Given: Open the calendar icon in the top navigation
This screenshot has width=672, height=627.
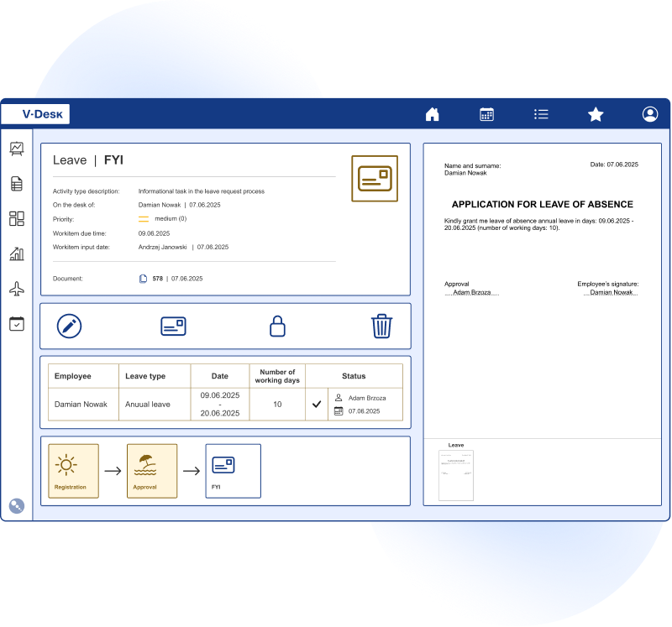Looking at the screenshot, I should (486, 113).
